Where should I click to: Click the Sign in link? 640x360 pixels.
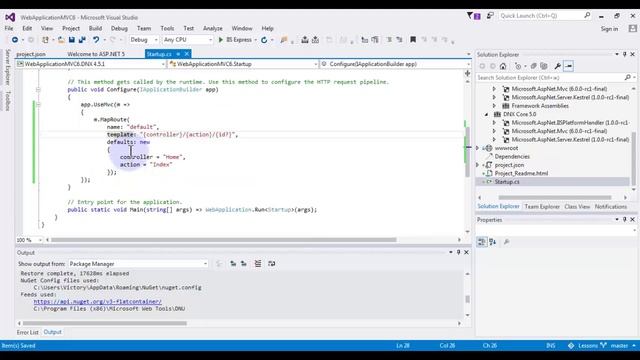(609, 29)
